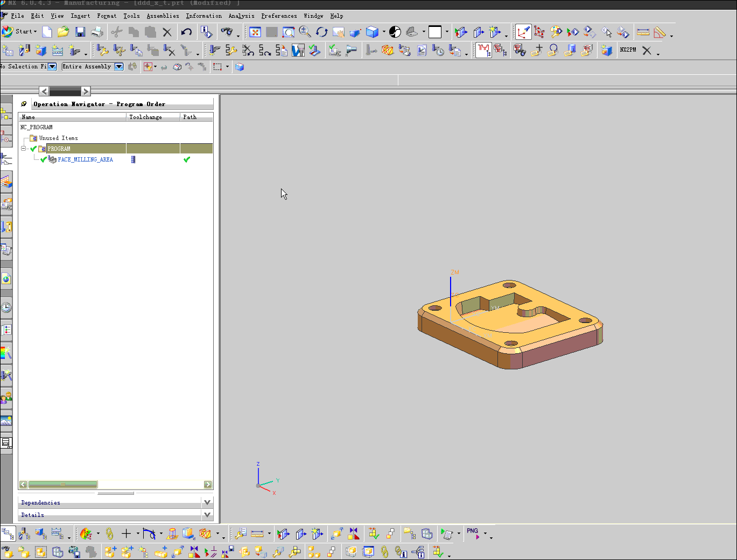Toggle the Program Order View button
The image size is (737, 560).
click(8, 534)
